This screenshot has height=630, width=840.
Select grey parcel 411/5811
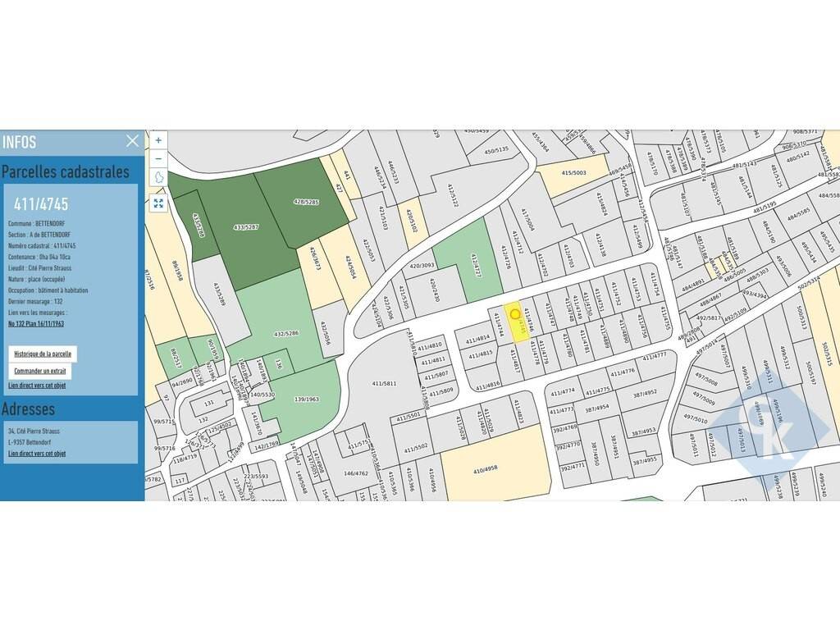[383, 383]
